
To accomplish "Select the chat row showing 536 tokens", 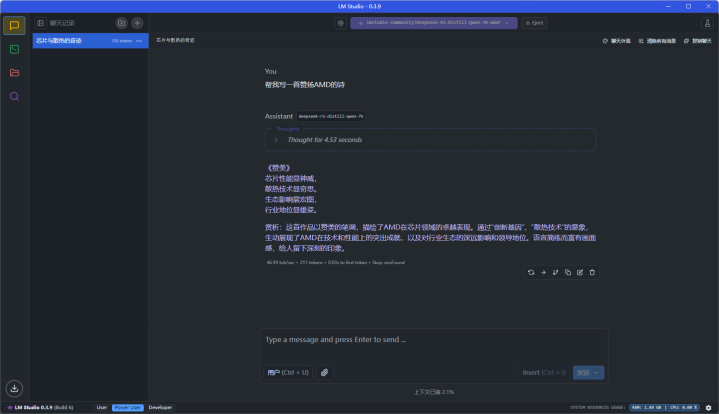I will (90, 41).
